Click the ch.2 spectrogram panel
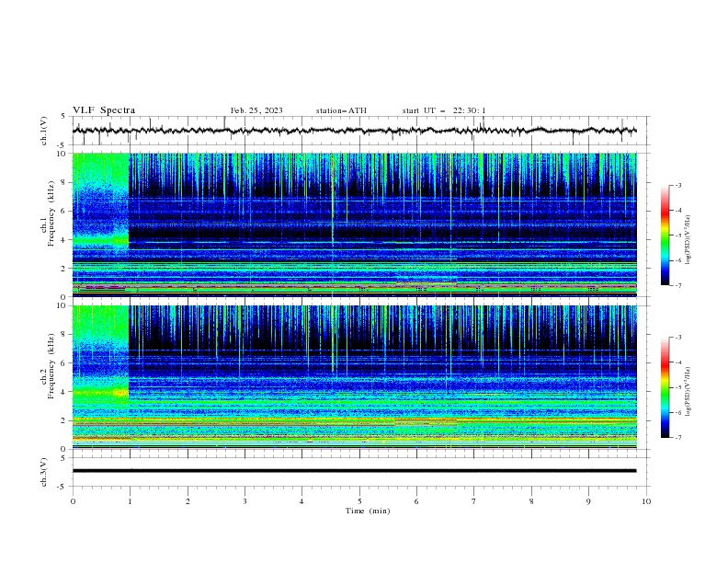This screenshot has width=728, height=563. tap(355, 377)
